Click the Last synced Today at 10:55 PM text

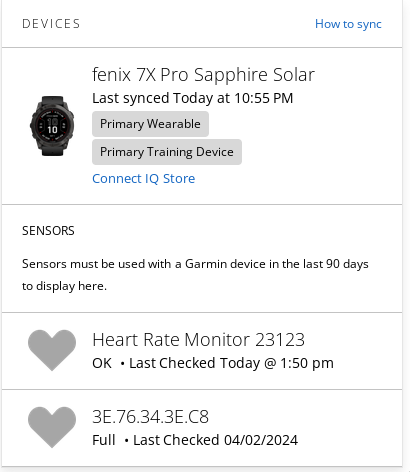coord(193,98)
